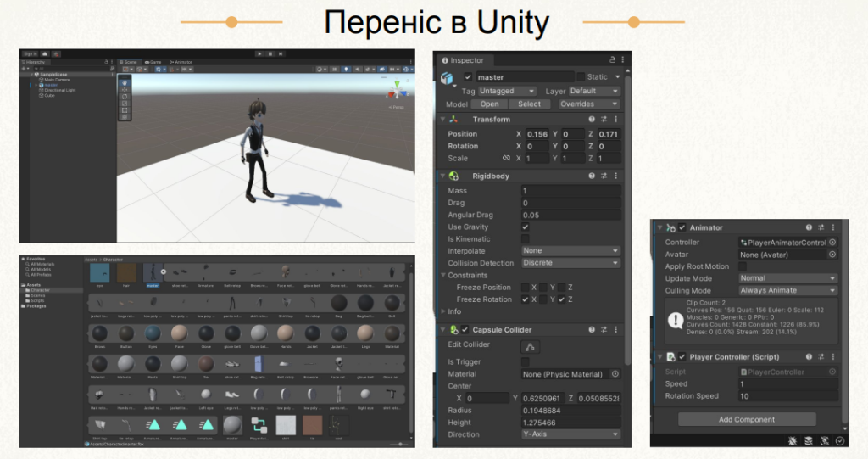Click the Mass input field

pos(570,191)
